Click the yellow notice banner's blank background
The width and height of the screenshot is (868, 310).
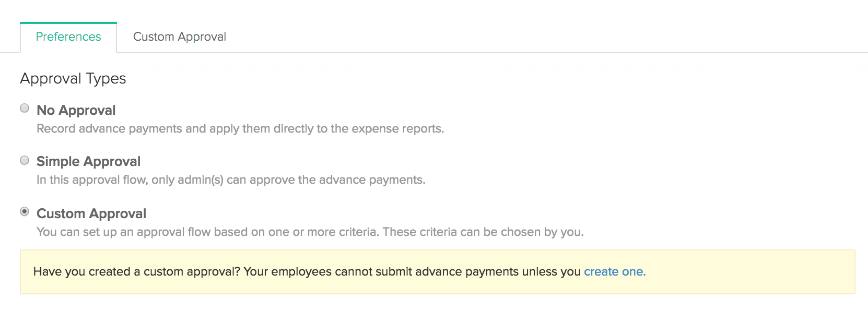click(747, 272)
